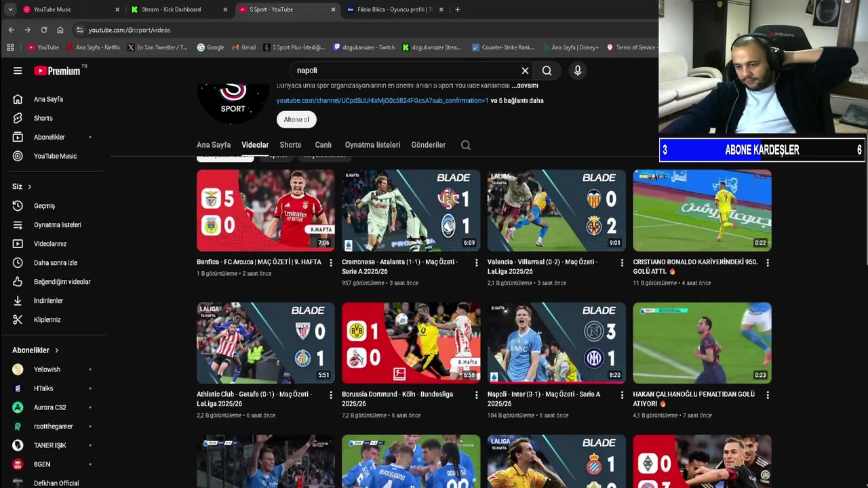This screenshot has height=488, width=868.
Task: Click the channel search magnifier icon
Action: 465,145
